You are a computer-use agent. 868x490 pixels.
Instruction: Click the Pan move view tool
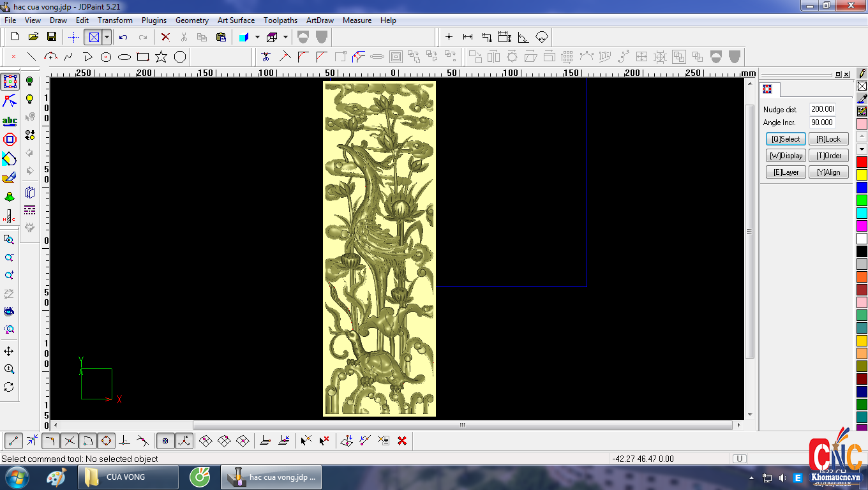[x=9, y=352]
